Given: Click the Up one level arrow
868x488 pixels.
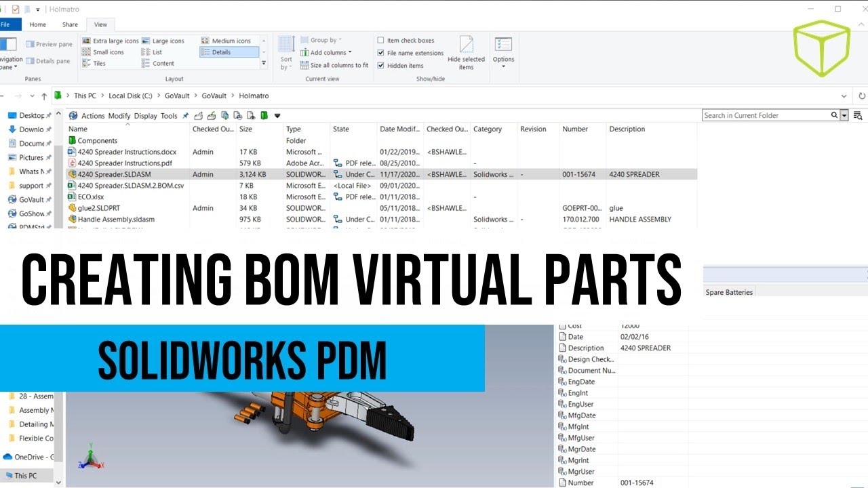Looking at the screenshot, I should pyautogui.click(x=44, y=96).
